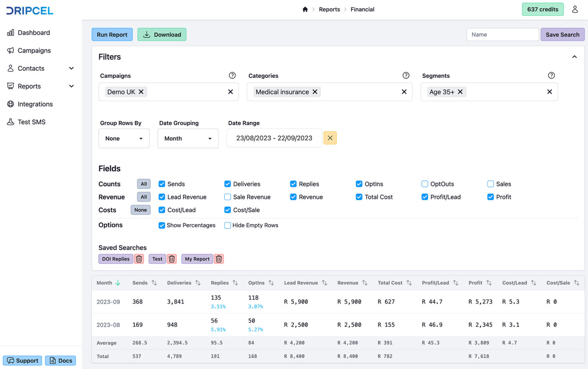Open the Date Grouping Month dropdown
Screen dimensions: 588x369
(x=188, y=138)
